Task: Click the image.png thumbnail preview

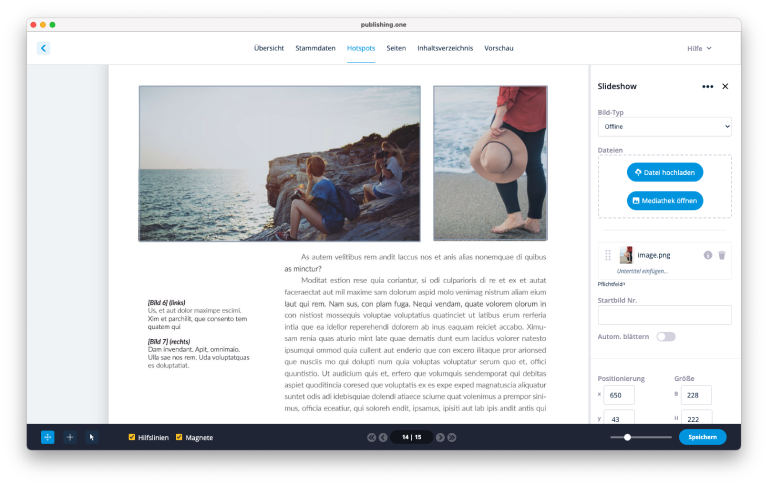Action: click(x=626, y=255)
